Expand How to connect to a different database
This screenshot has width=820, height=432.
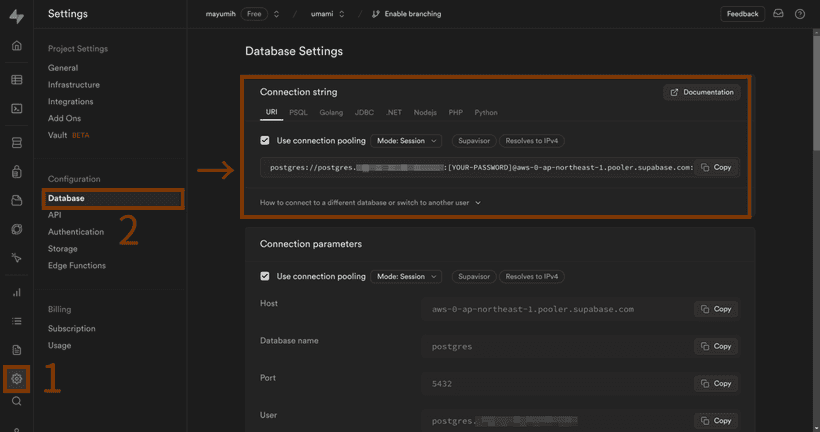(x=370, y=202)
